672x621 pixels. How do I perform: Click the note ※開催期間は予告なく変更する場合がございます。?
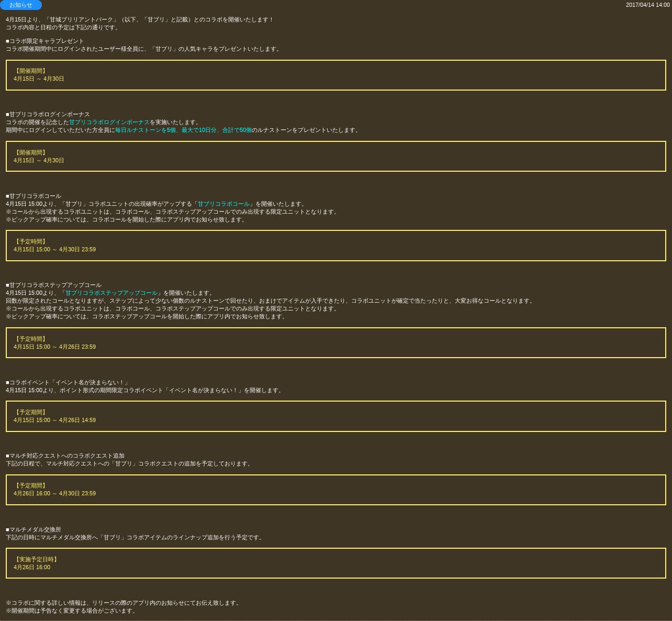[x=72, y=611]
